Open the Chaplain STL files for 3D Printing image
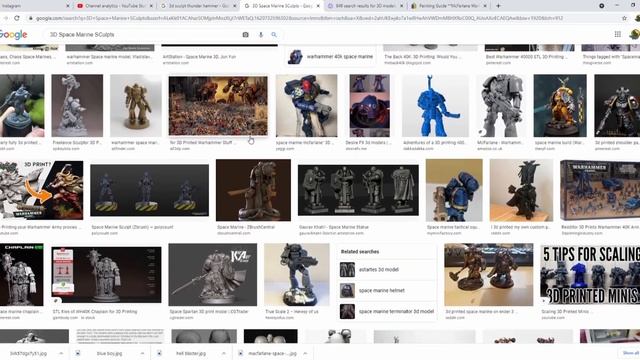This screenshot has height=360, width=640. click(106, 275)
